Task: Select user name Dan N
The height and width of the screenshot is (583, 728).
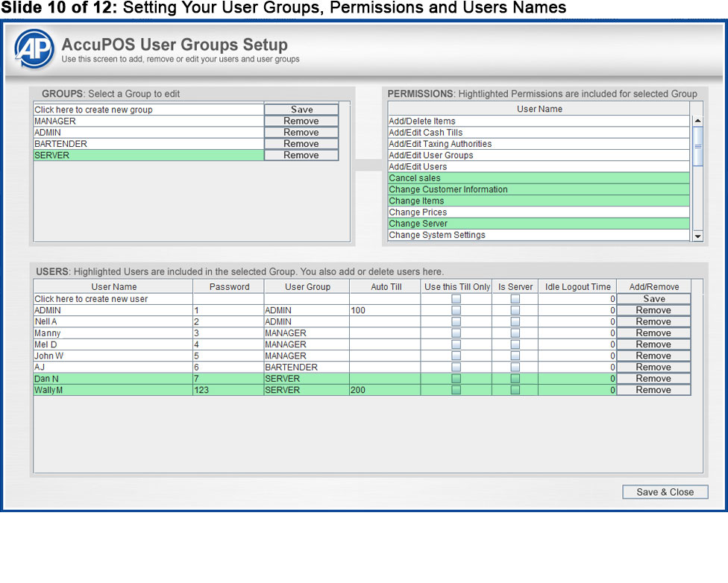Action: point(113,378)
